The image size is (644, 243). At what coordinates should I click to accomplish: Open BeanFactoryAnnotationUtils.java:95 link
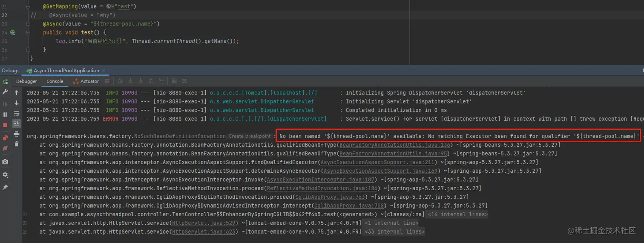(x=393, y=154)
